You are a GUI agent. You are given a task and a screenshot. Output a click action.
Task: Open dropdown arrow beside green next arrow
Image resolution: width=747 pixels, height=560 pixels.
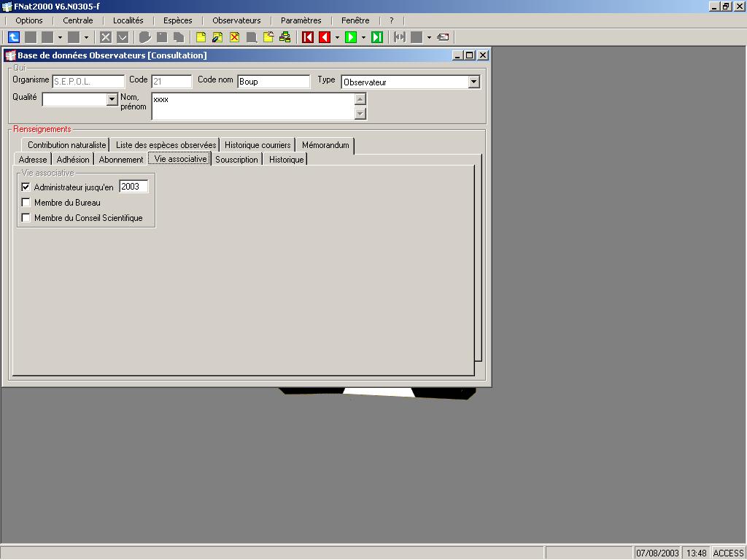pyautogui.click(x=363, y=37)
